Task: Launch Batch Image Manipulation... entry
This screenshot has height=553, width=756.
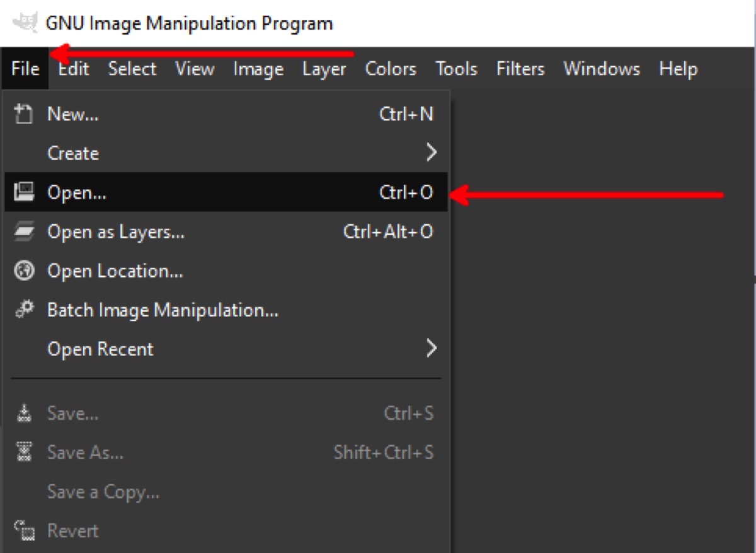Action: (226, 310)
